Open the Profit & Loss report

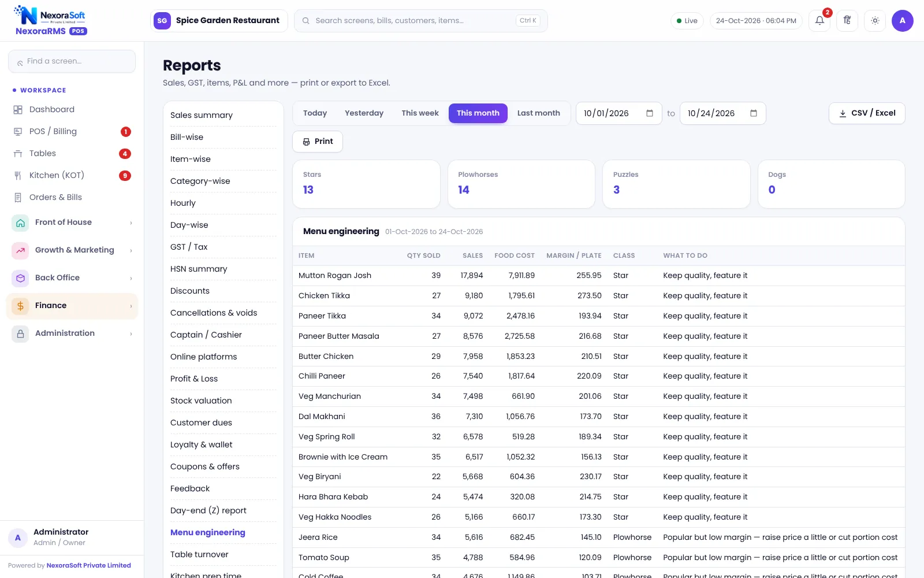[x=223, y=379]
